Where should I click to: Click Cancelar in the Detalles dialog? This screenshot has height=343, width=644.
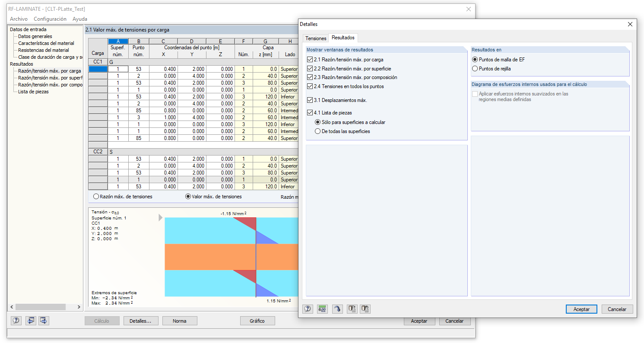pos(617,309)
